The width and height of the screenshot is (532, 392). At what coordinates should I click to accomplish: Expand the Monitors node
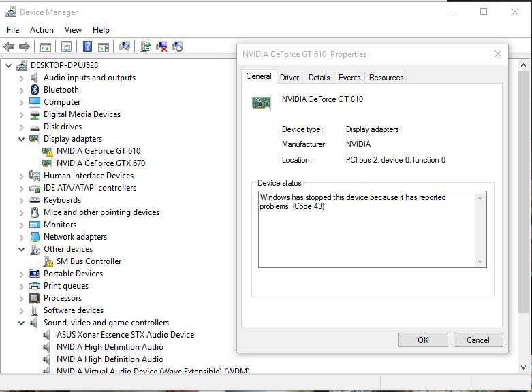[x=21, y=225]
